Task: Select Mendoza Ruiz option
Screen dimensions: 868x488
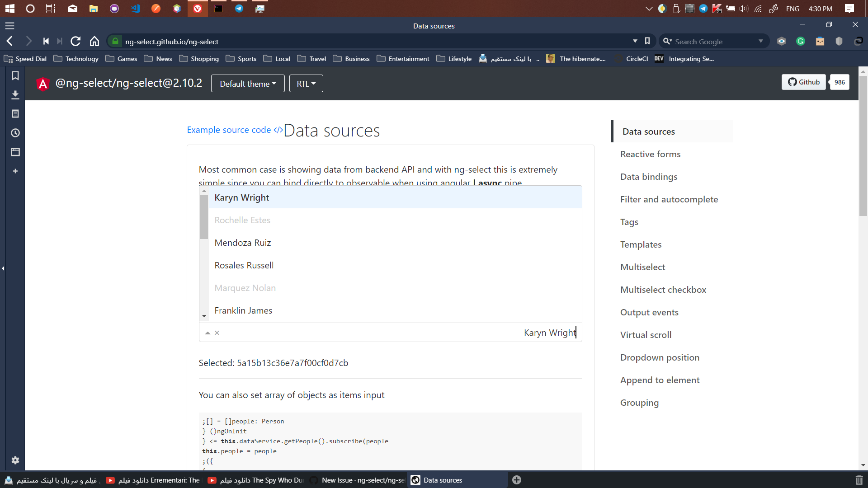Action: [x=395, y=243]
